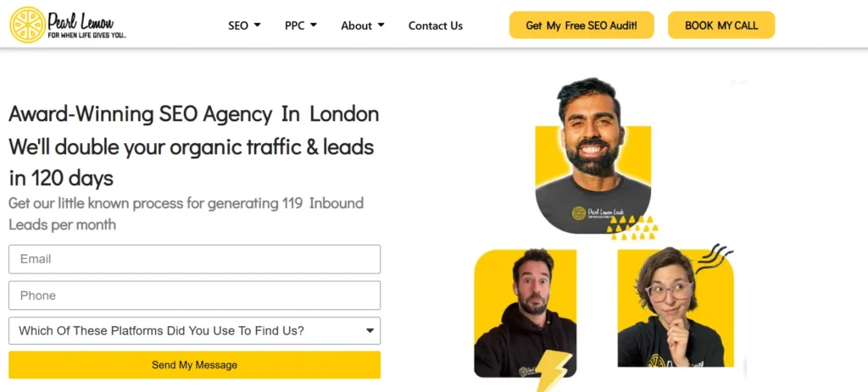Open the Contact Us page

436,25
